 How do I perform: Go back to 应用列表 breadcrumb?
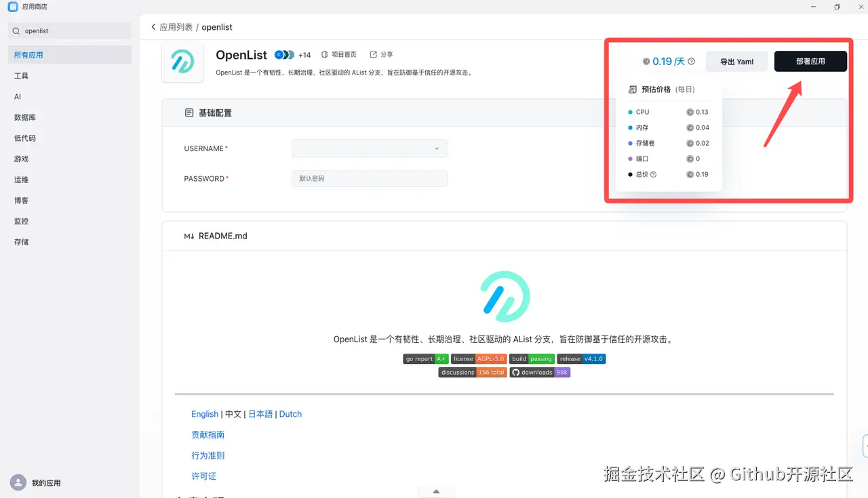(x=176, y=27)
